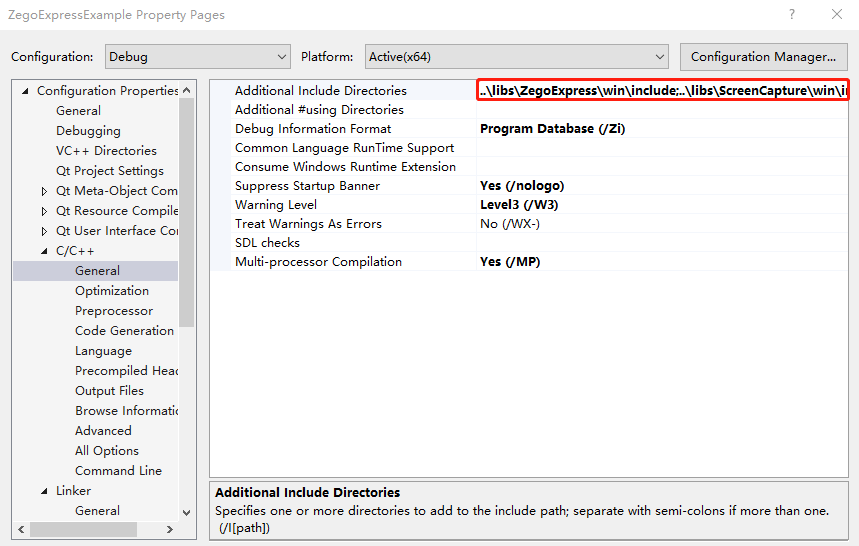Collapse the C/C++ node
Screen dimensions: 859x546
click(x=44, y=251)
